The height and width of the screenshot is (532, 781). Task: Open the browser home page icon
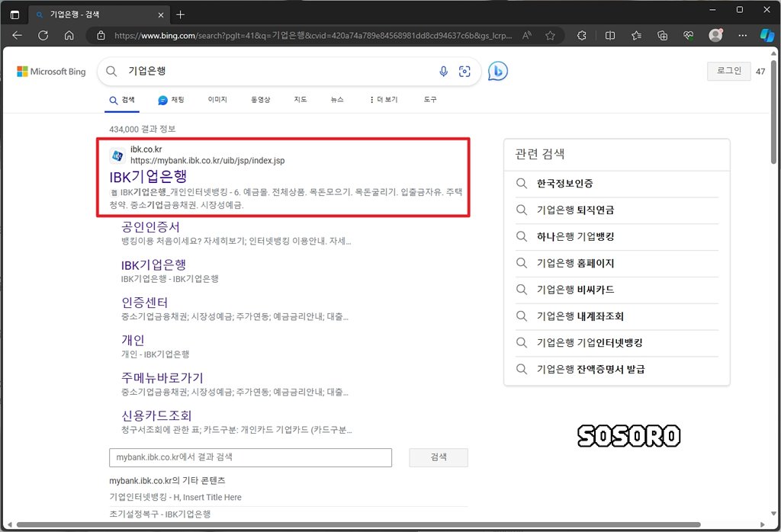pyautogui.click(x=69, y=35)
